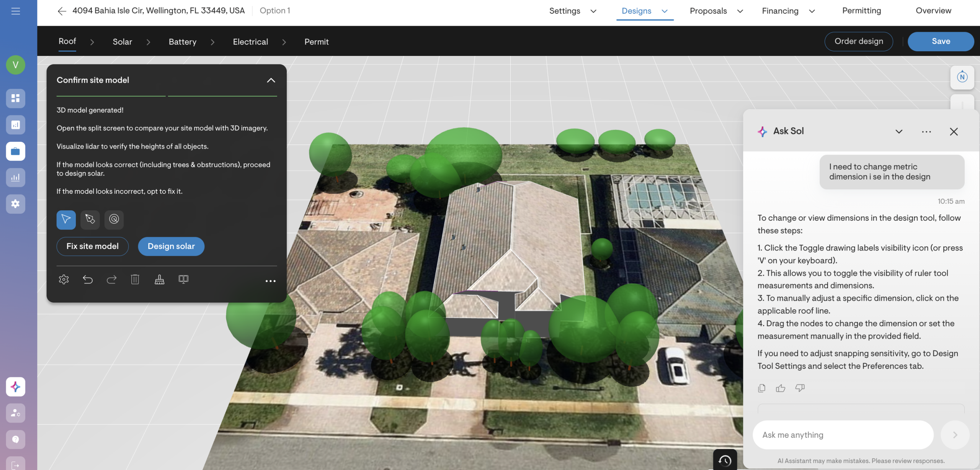
Task: Click the undo arrow icon
Action: (88, 280)
